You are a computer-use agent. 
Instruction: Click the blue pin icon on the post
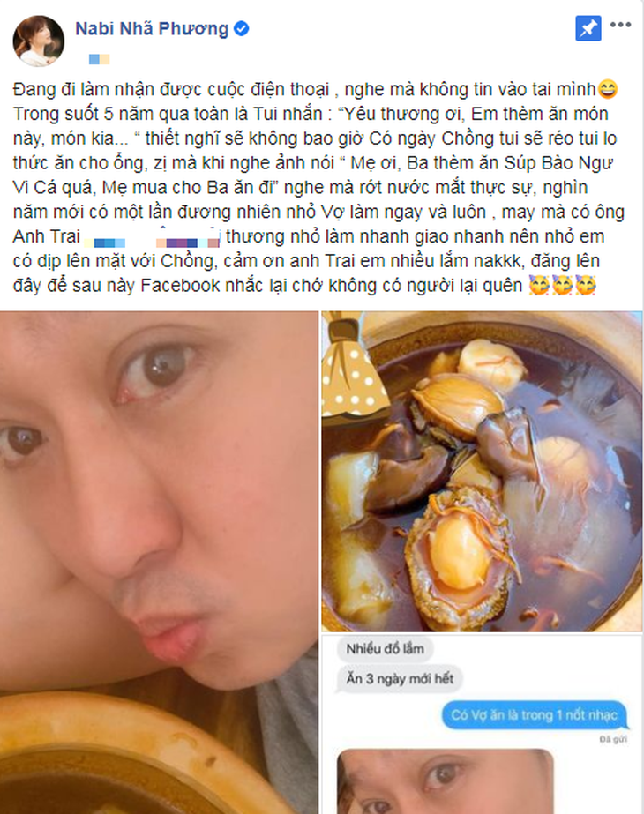coord(588,28)
